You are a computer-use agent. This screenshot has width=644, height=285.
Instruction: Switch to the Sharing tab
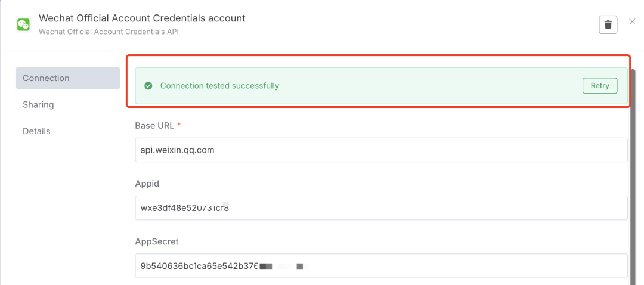[x=38, y=105]
